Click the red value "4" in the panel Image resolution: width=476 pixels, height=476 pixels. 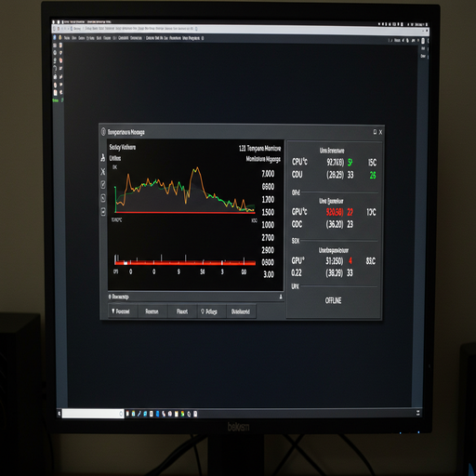[350, 260]
